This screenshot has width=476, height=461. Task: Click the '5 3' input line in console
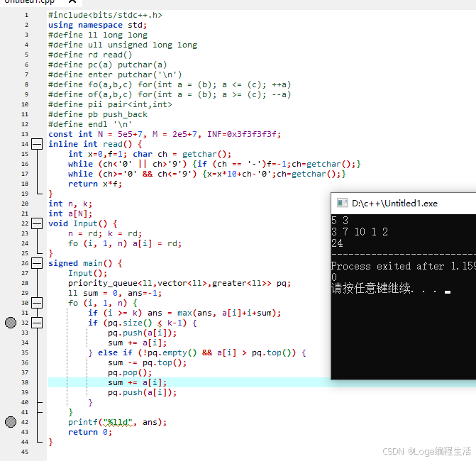(x=340, y=221)
